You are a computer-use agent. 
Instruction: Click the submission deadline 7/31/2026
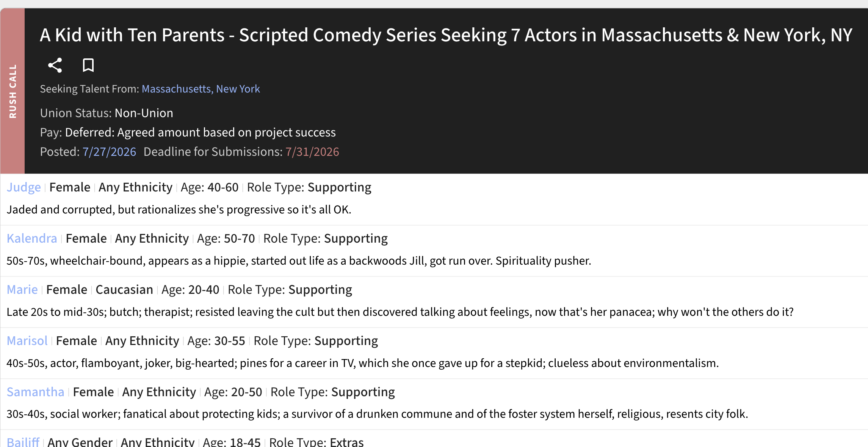312,152
